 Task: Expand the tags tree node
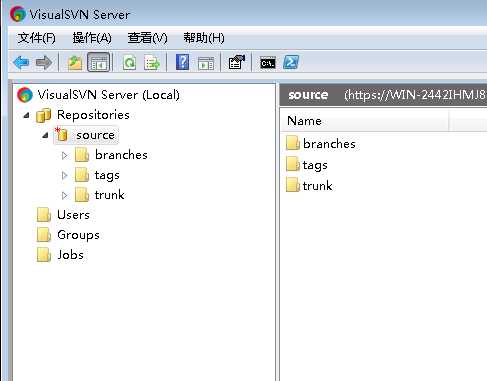[x=65, y=175]
